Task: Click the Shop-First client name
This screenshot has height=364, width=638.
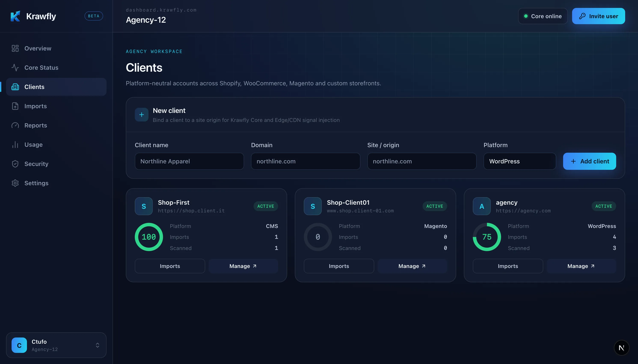Action: pos(174,203)
